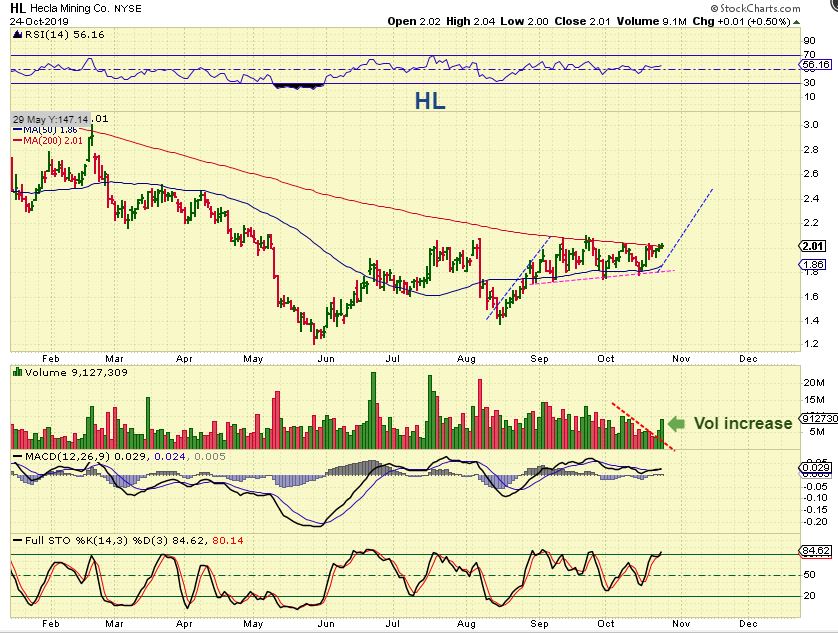The width and height of the screenshot is (838, 633).
Task: Click the 29 May Y:147.14 crosshair readout
Action: click(x=50, y=119)
